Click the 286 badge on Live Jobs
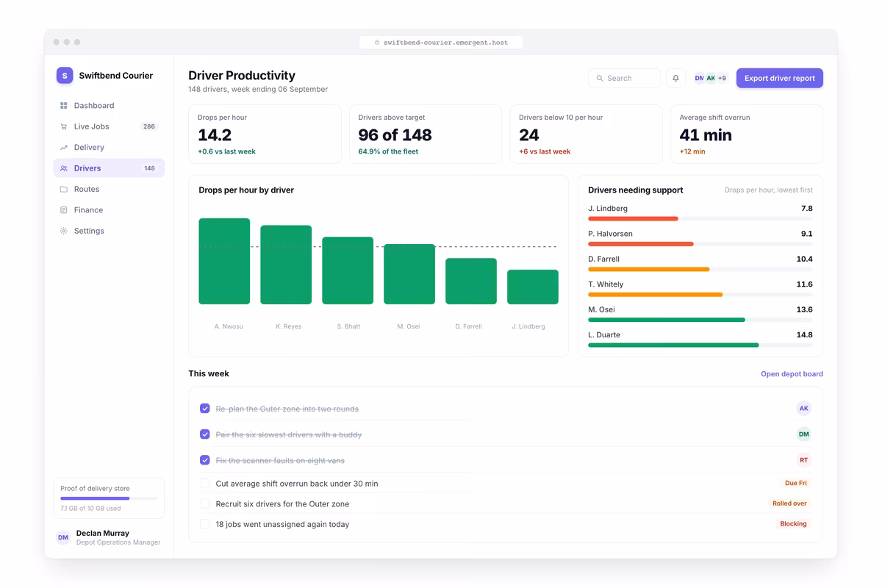Screen dimensions: 882x588 [149, 126]
